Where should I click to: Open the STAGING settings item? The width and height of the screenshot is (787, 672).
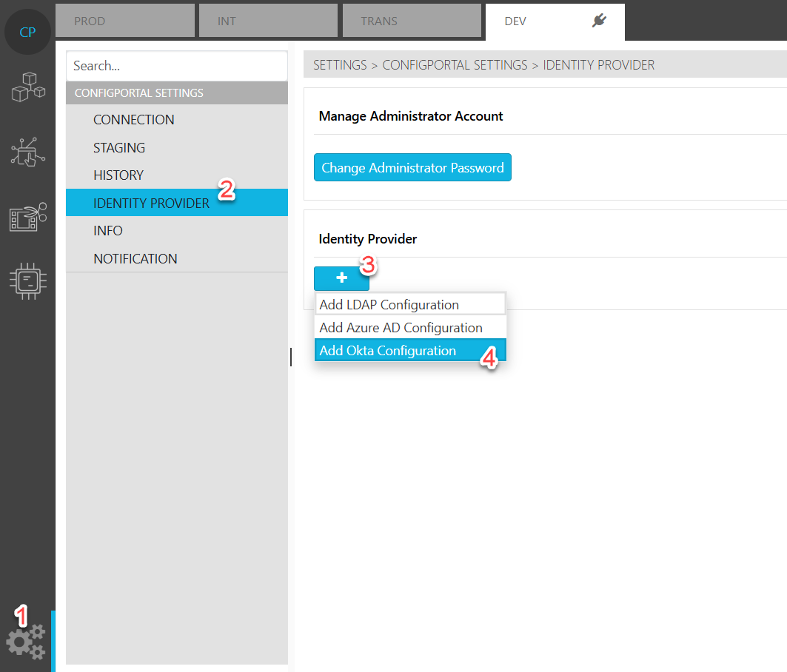119,148
